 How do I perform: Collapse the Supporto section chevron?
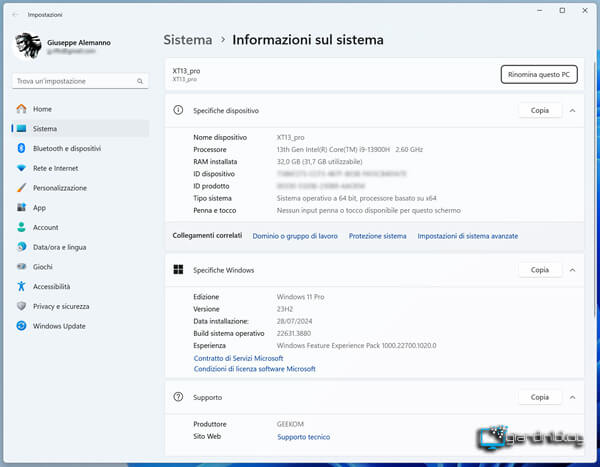[x=572, y=397]
